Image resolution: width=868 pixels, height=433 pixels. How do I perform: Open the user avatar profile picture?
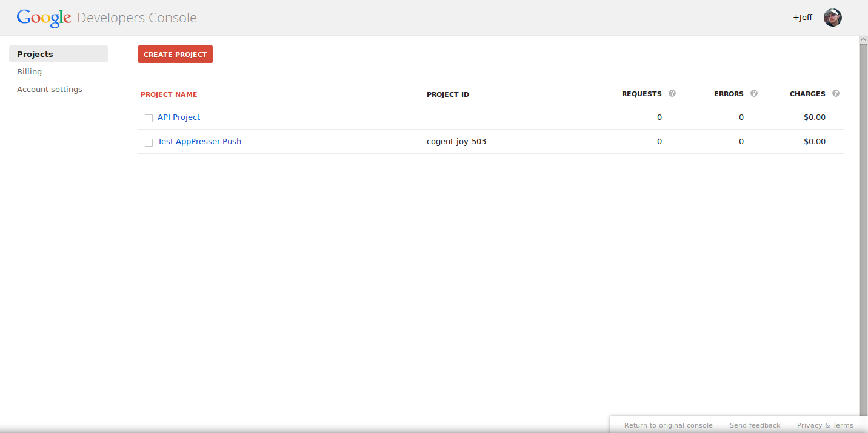[833, 18]
